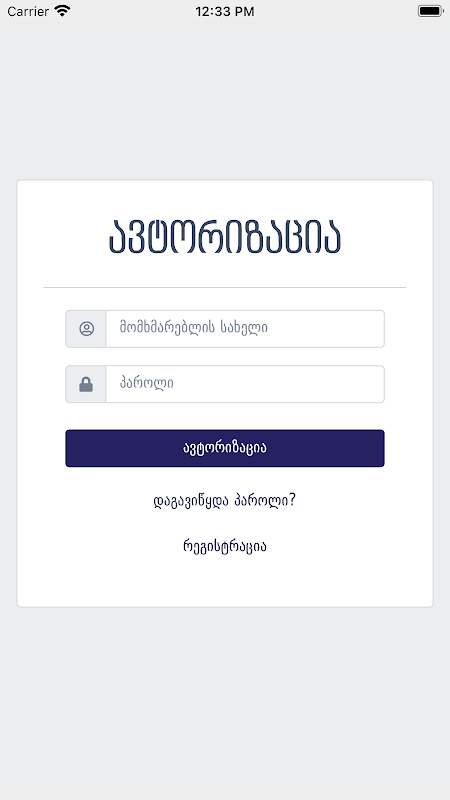
Task: Click the gray addon box around the user icon
Action: pos(86,329)
